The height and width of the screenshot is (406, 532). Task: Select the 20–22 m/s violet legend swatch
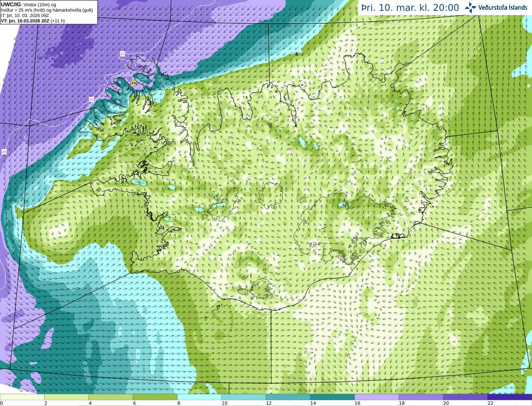(x=465, y=397)
